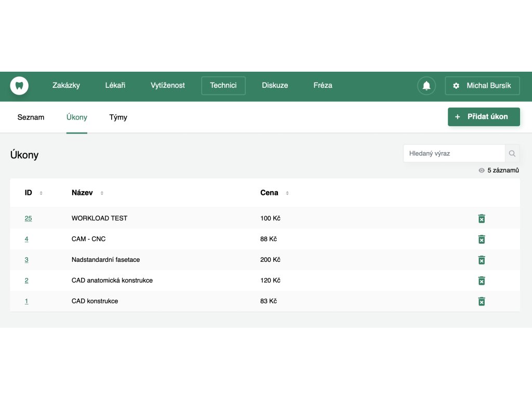Viewport: 532px width, 399px height.
Task: Open the Fréza section
Action: (323, 86)
